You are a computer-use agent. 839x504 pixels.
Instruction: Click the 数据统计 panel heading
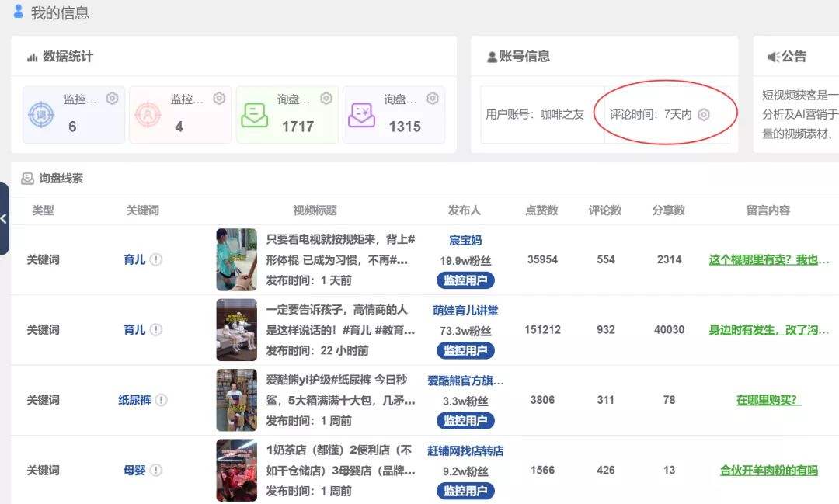click(x=68, y=57)
